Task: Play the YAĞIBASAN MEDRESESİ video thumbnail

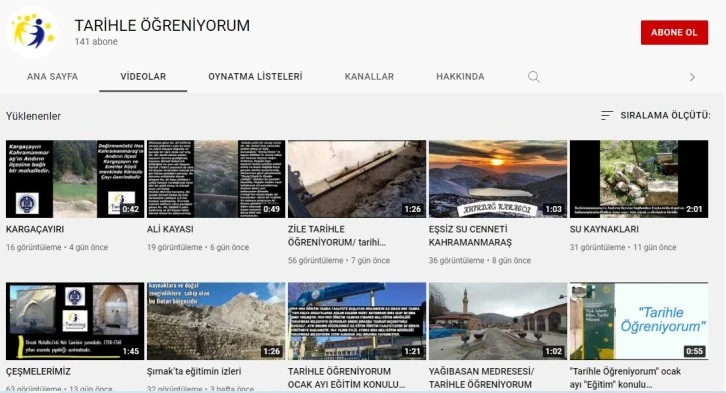Action: tap(498, 321)
